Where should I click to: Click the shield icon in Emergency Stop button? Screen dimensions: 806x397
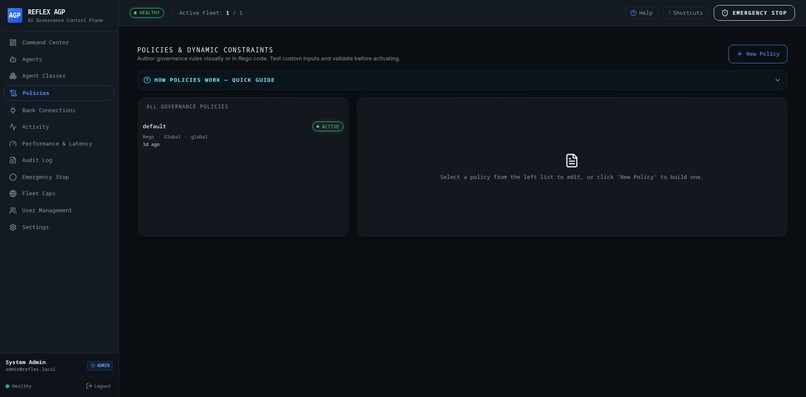[725, 13]
